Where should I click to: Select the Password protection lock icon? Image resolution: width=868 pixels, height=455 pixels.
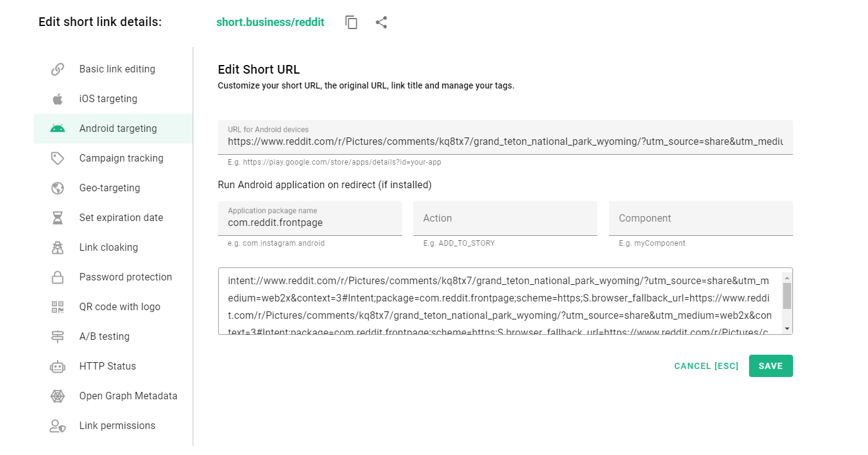coord(57,277)
